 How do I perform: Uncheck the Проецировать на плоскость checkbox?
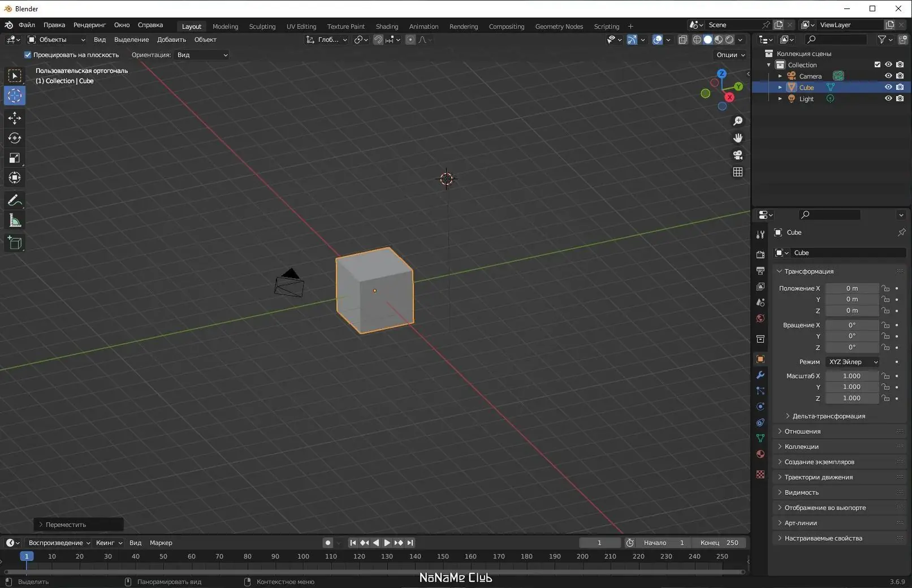click(28, 55)
